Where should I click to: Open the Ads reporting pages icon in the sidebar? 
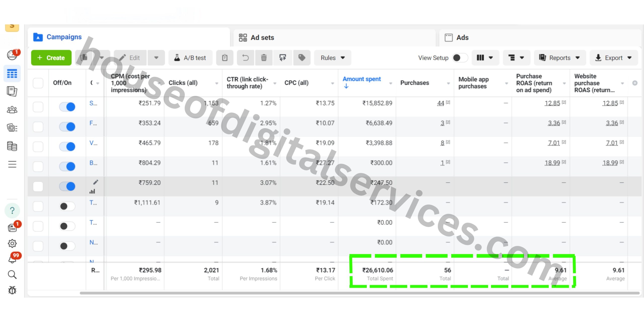tap(12, 91)
